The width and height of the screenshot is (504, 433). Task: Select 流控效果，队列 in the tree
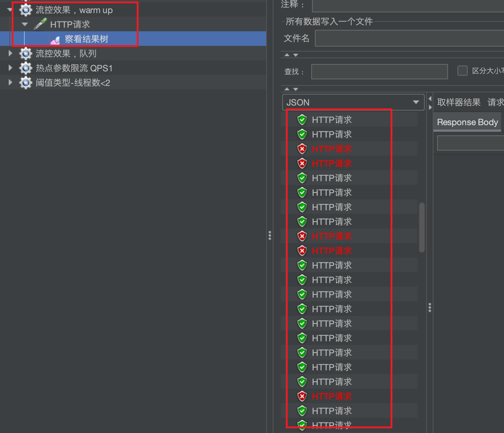(x=66, y=53)
